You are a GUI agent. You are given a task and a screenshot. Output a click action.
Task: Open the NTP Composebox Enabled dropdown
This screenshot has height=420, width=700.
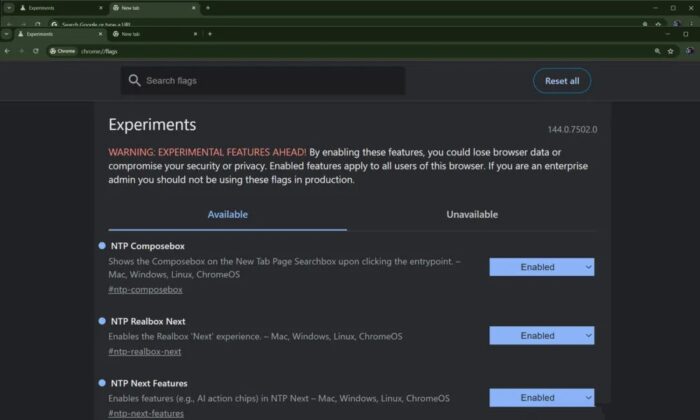point(541,267)
